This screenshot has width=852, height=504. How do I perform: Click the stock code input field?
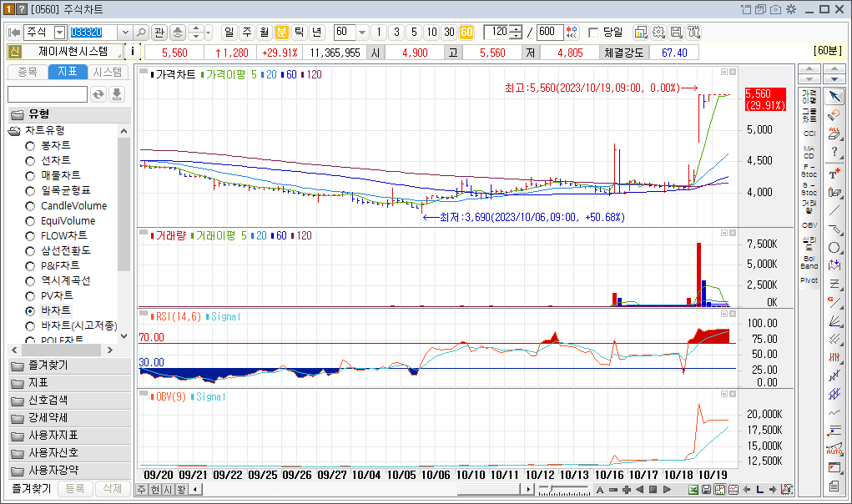[93, 33]
